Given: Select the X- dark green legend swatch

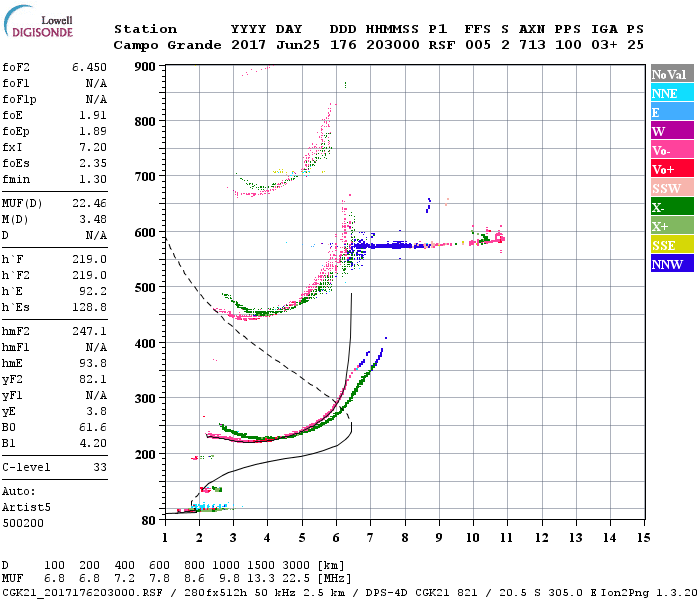Looking at the screenshot, I should (x=672, y=206).
